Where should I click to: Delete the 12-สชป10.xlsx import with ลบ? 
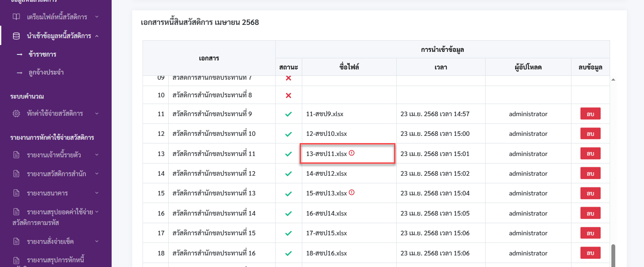click(x=590, y=133)
